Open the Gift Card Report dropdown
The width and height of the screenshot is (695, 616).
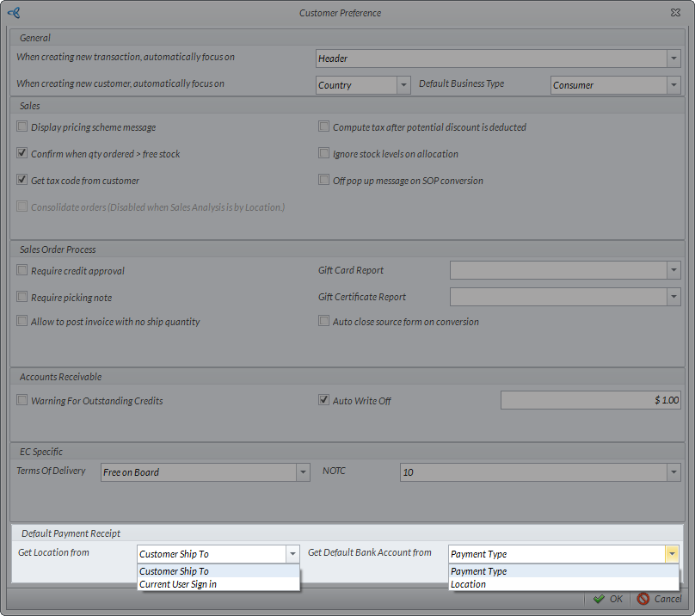click(x=673, y=270)
